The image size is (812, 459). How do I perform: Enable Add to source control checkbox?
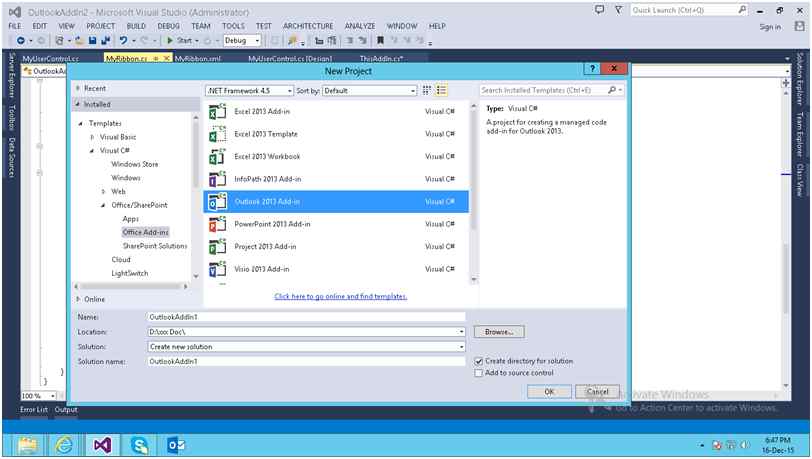478,373
